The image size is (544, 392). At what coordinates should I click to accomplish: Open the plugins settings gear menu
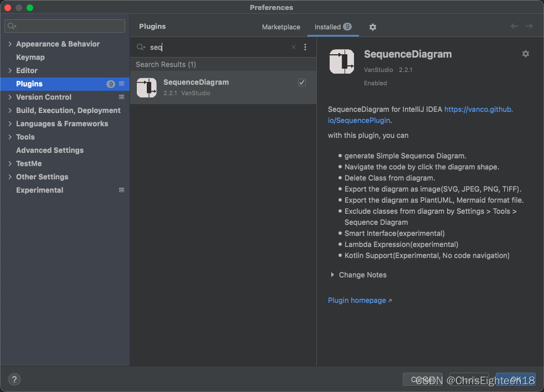click(372, 27)
